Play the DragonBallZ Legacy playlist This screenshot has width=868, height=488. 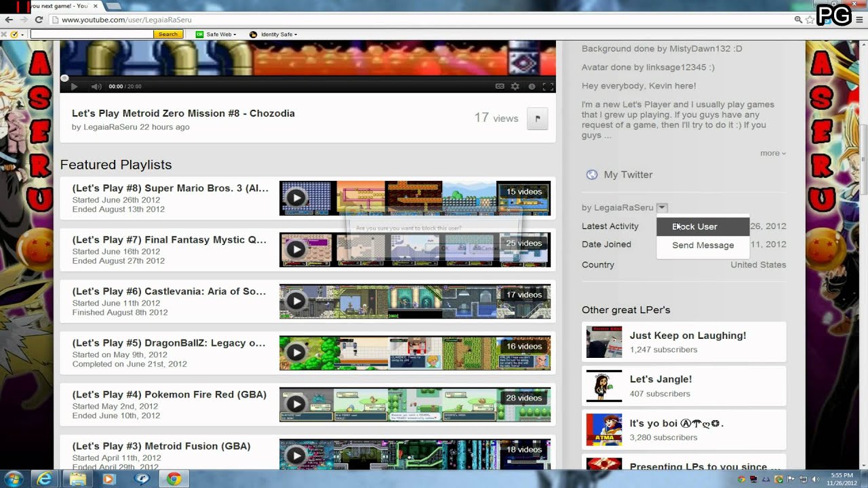[x=296, y=352]
